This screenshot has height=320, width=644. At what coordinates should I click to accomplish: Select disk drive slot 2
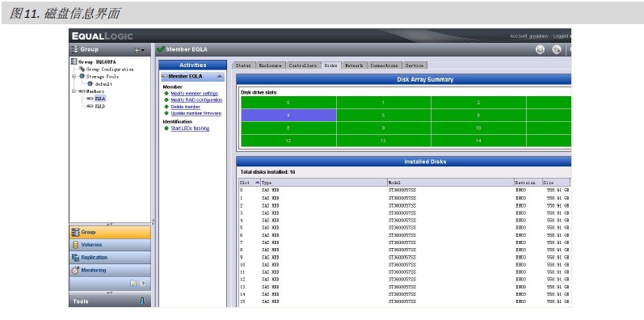[x=478, y=103]
